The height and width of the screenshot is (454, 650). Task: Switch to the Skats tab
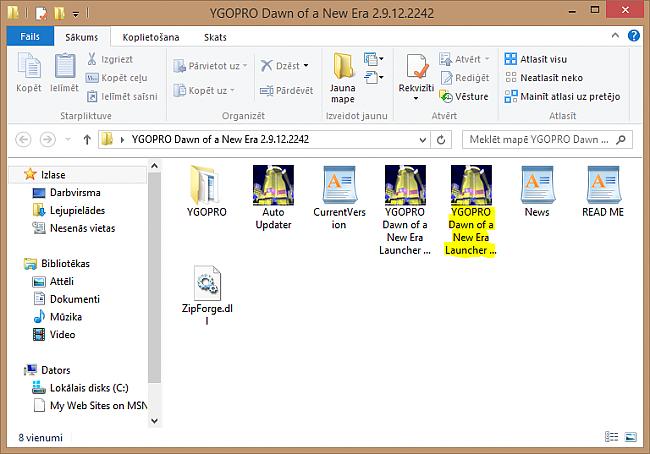pyautogui.click(x=215, y=37)
